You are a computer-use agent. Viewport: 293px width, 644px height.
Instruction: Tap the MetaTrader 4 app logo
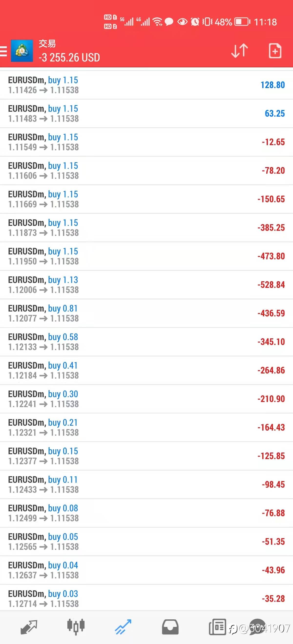pyautogui.click(x=22, y=51)
